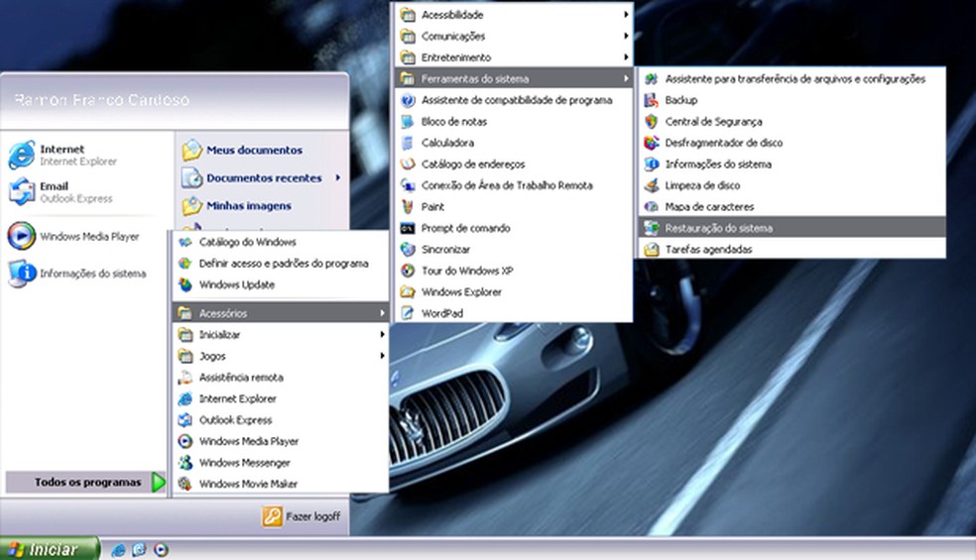Open Minhas imagens folder icon
976x560 pixels.
click(x=191, y=205)
